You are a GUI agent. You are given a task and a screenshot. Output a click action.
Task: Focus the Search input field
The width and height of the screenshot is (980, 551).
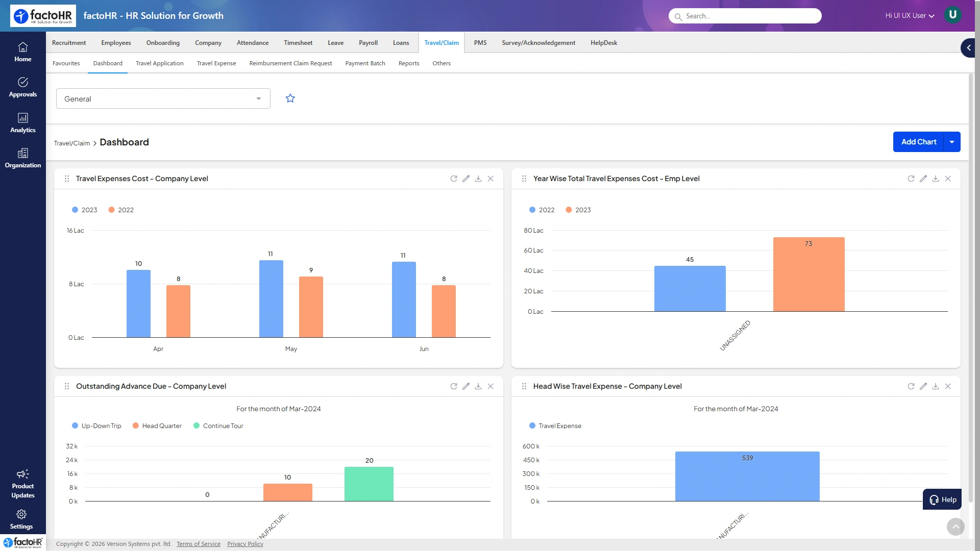pos(745,16)
